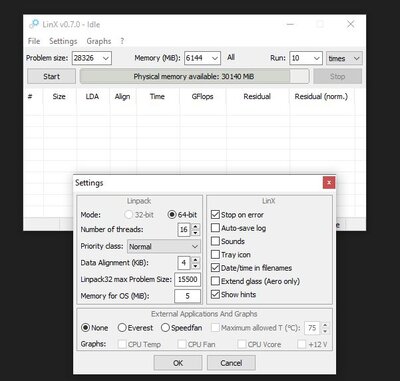This screenshot has height=381, width=400.
Task: Click the LinX app icon in title bar
Action: point(34,24)
